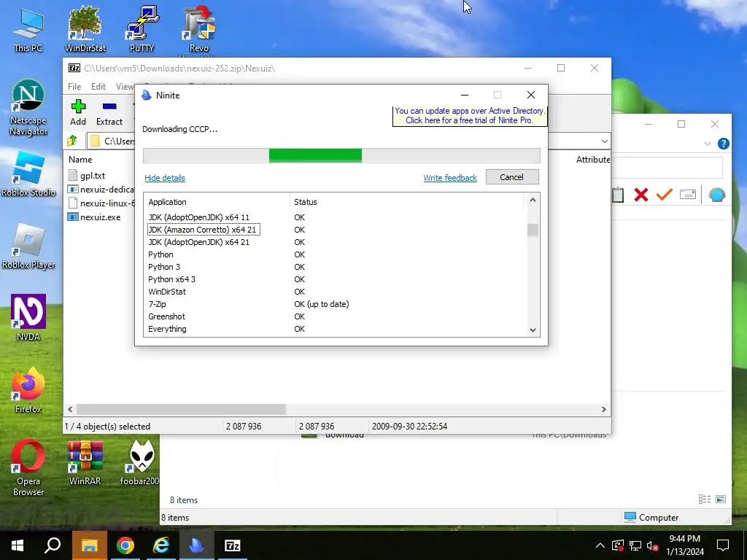The width and height of the screenshot is (747, 560).
Task: Open This PC desktop icon
Action: [28, 30]
